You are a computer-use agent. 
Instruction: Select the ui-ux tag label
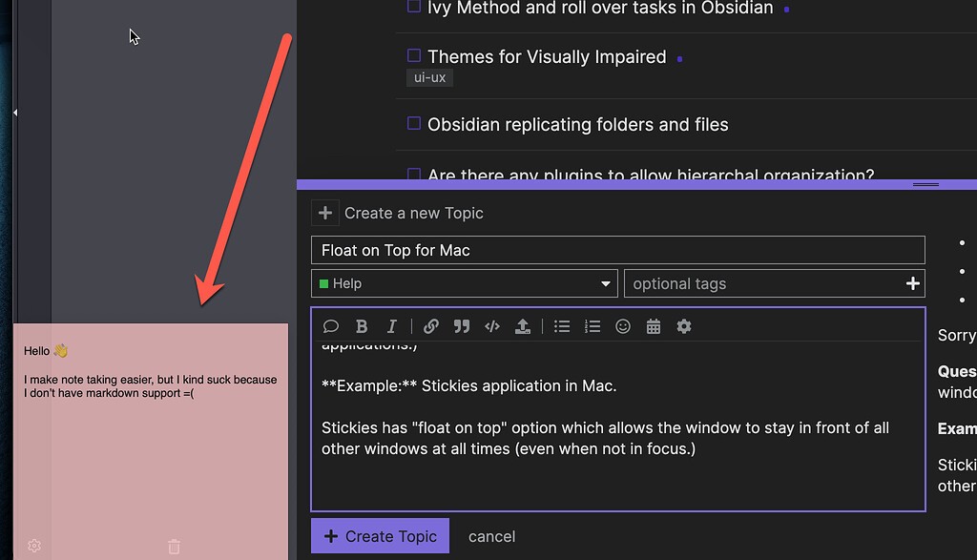[429, 78]
